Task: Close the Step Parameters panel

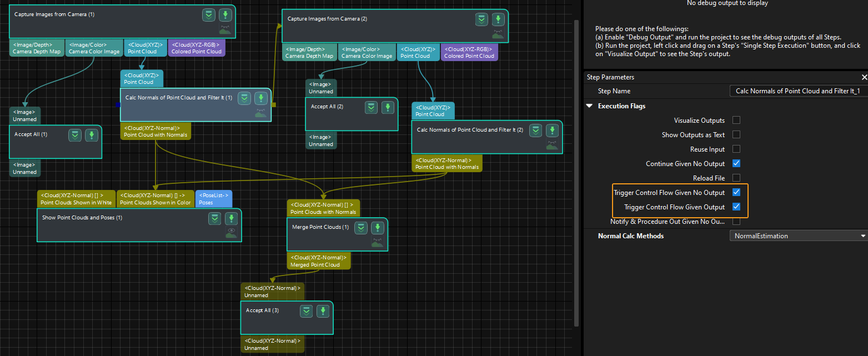Action: pyautogui.click(x=864, y=77)
